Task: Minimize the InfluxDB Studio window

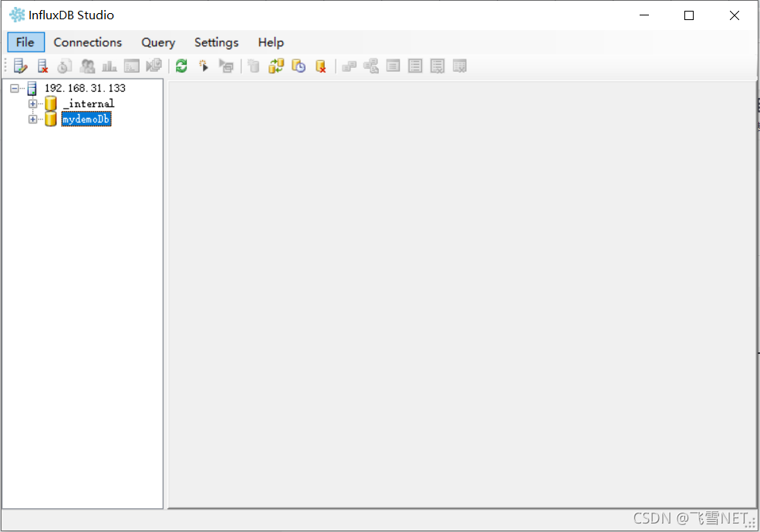Action: click(644, 15)
